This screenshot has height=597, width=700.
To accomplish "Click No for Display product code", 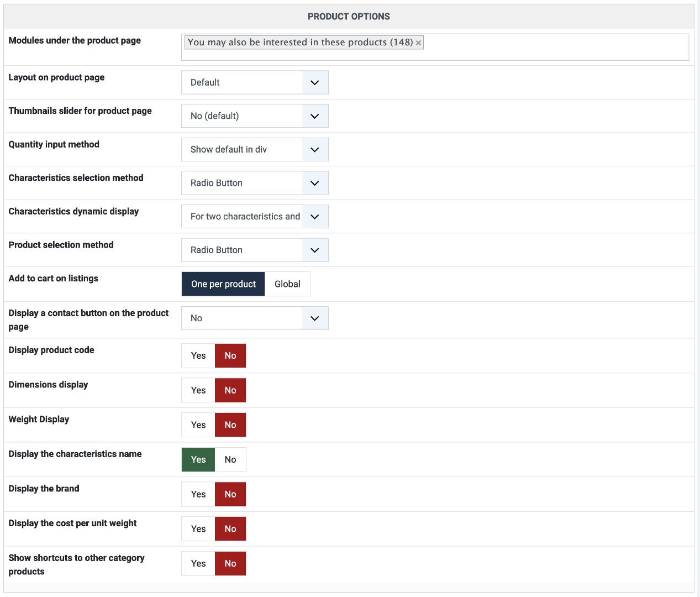I will click(230, 356).
